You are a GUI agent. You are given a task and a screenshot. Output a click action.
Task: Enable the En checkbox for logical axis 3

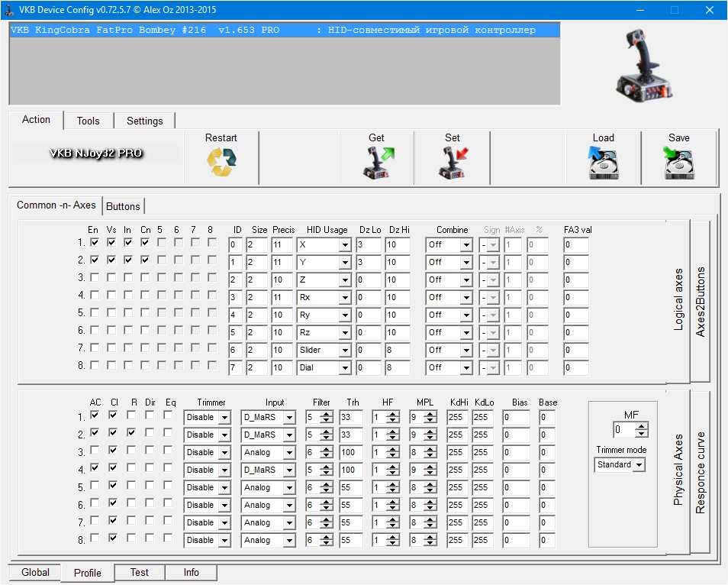[95, 278]
